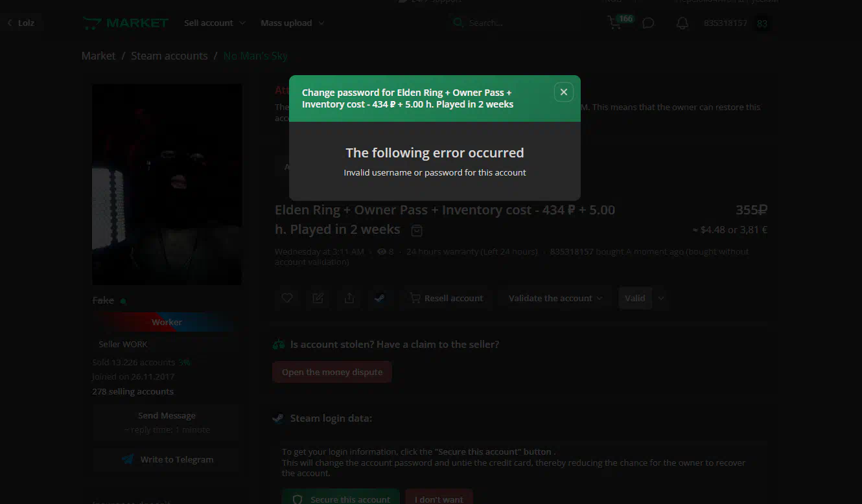
Task: Click the Telegram plane icon
Action: pyautogui.click(x=128, y=459)
